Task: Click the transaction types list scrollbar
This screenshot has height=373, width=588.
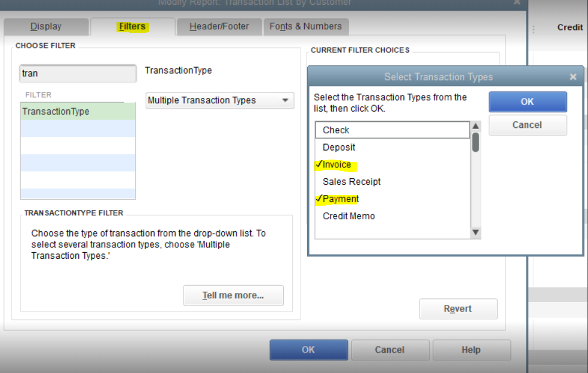Action: (476, 142)
